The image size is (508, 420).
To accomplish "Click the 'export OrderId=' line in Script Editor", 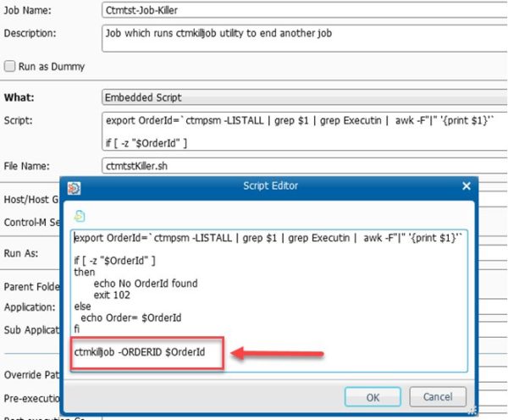I will point(268,238).
